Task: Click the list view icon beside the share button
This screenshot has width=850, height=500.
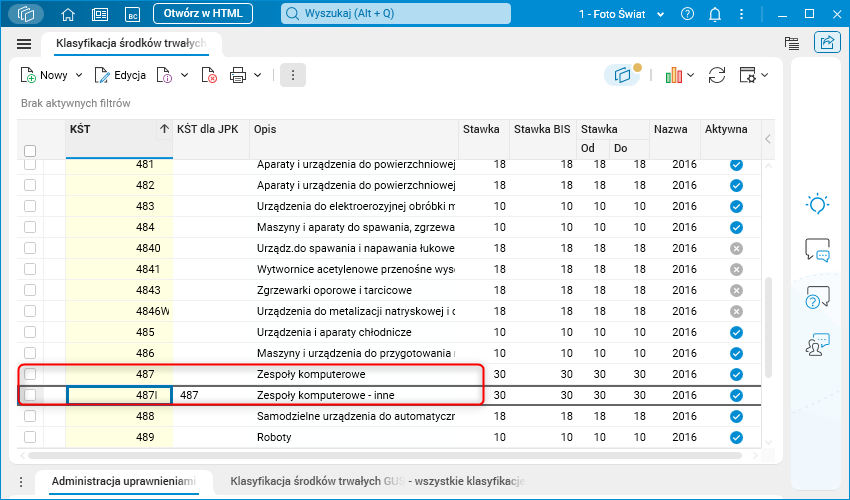Action: click(x=792, y=43)
